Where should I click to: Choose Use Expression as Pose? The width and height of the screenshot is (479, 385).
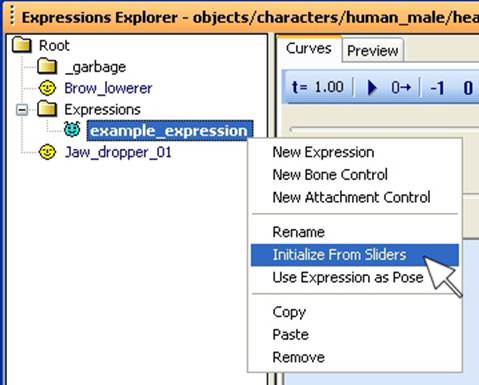tap(348, 277)
